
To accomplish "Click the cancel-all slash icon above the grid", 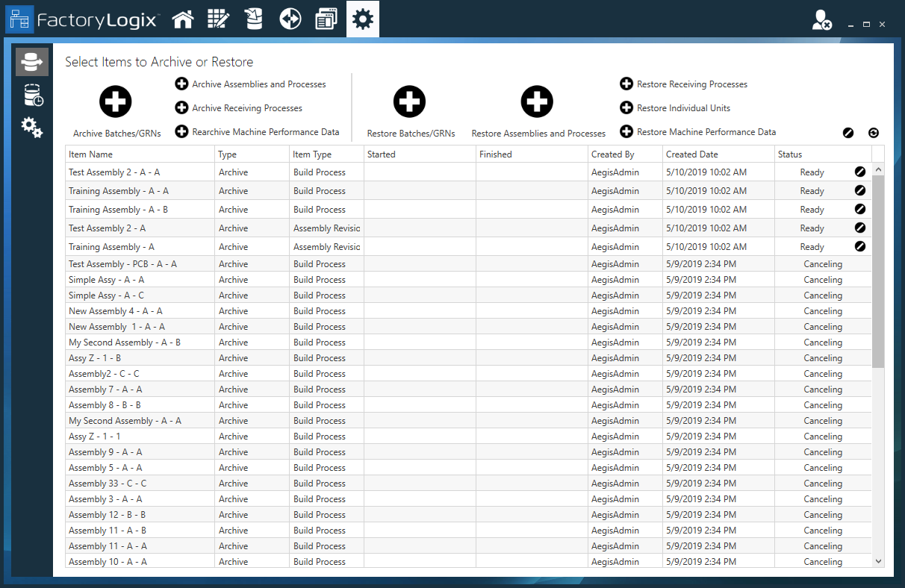I will point(848,132).
